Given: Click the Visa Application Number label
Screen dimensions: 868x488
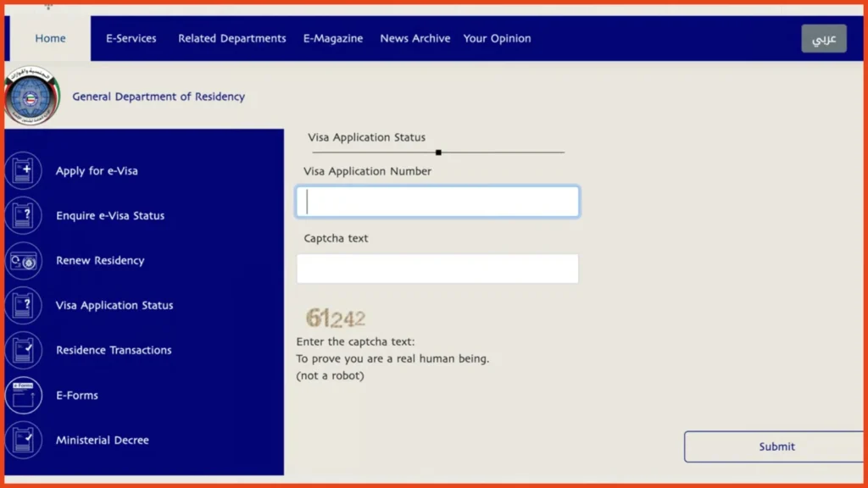Looking at the screenshot, I should [x=367, y=171].
